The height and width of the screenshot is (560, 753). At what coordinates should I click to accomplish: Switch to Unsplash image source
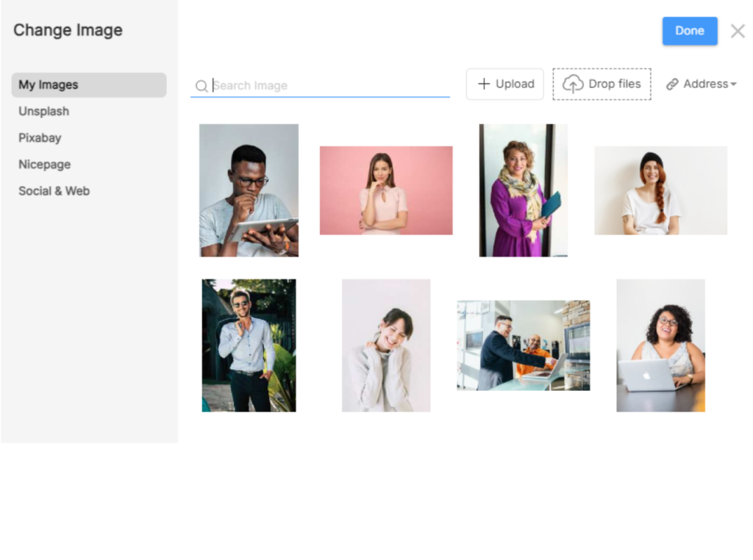[x=44, y=111]
